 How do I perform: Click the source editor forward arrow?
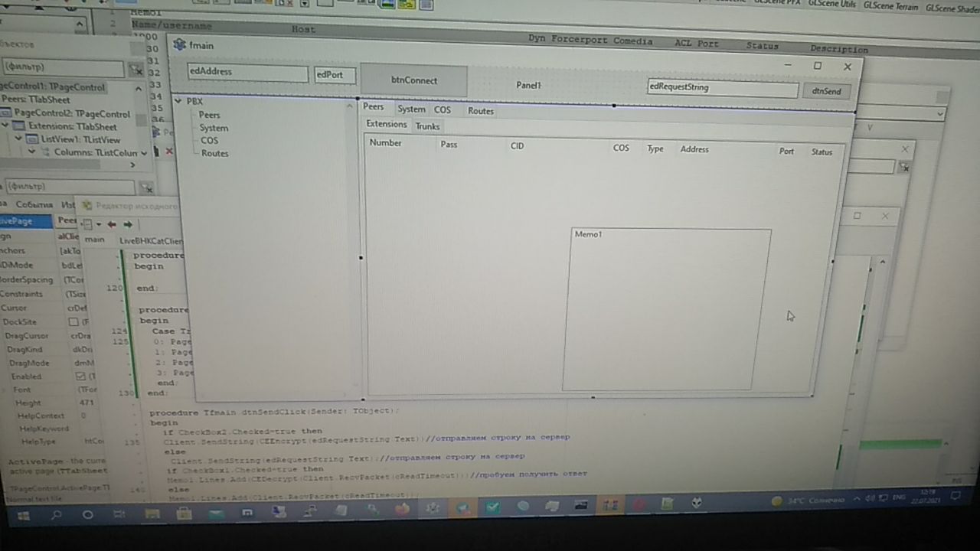(128, 224)
